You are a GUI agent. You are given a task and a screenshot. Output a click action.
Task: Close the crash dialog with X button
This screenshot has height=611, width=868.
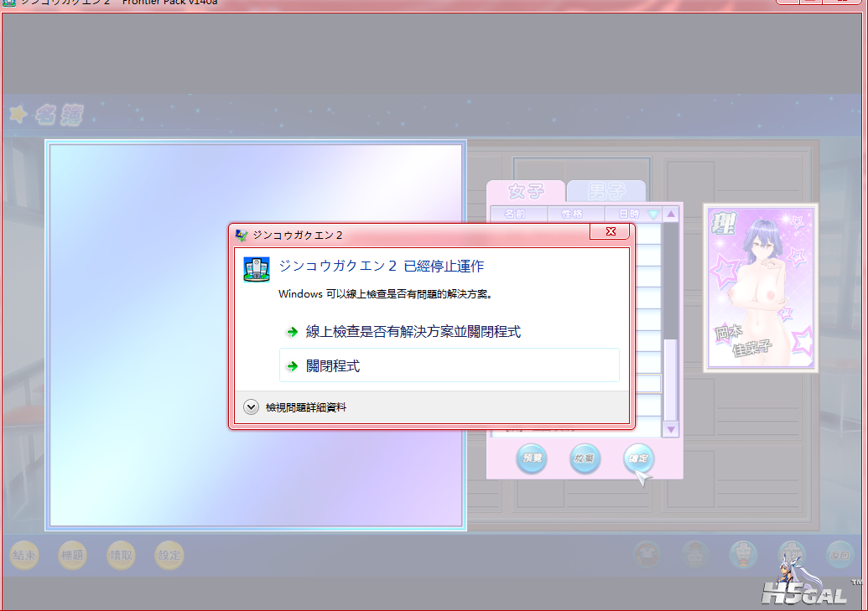click(610, 231)
